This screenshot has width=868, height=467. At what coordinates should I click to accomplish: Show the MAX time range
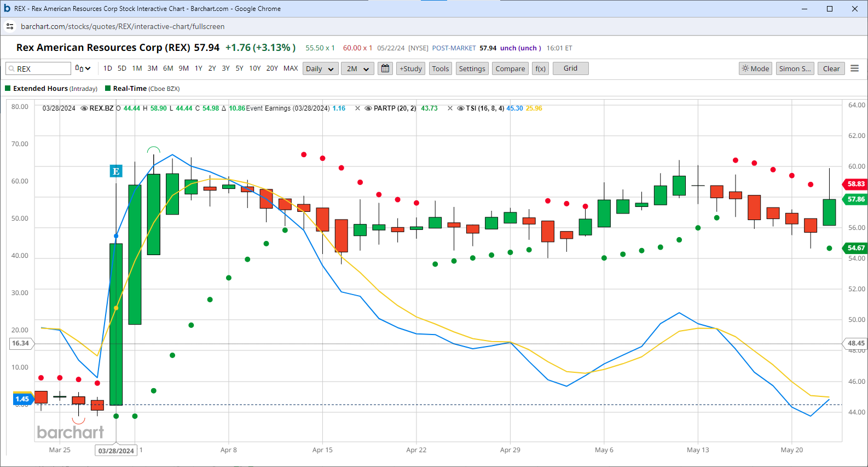(x=291, y=68)
